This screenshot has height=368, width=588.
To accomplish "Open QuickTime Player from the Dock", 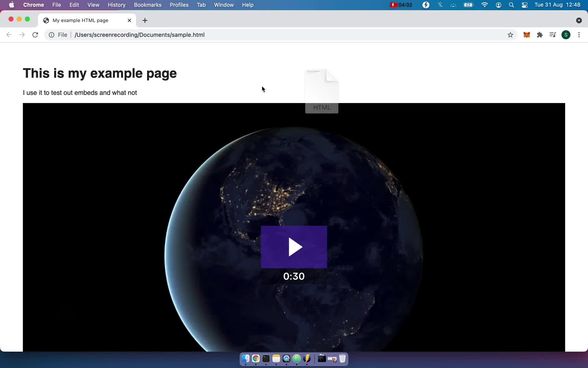I will [x=286, y=358].
